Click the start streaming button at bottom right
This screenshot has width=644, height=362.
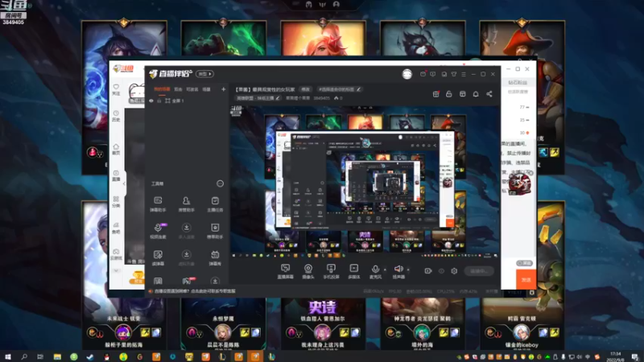pyautogui.click(x=479, y=271)
